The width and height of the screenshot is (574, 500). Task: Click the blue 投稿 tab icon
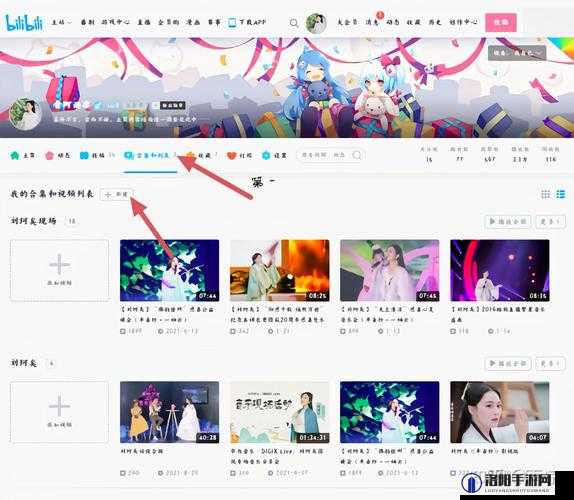(x=84, y=156)
